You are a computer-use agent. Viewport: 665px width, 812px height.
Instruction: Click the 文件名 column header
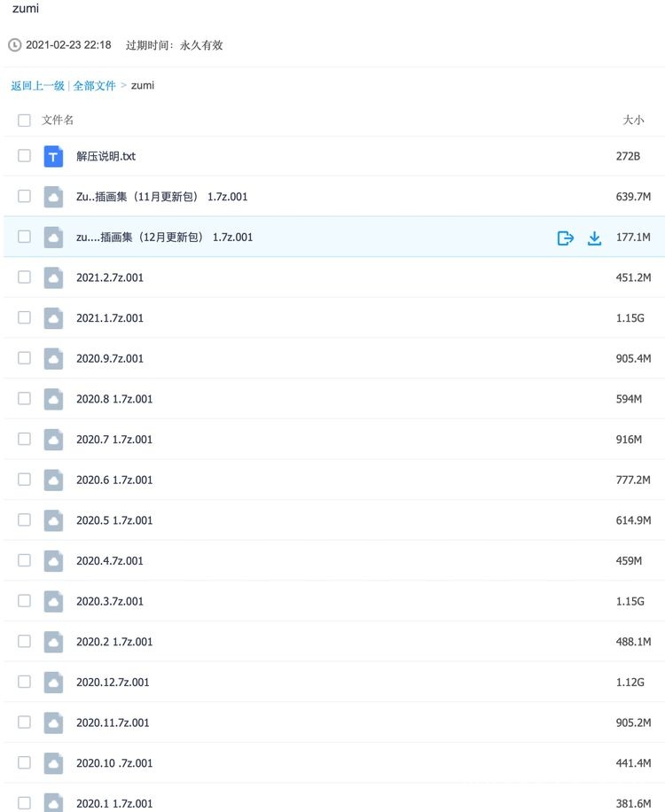click(x=58, y=121)
